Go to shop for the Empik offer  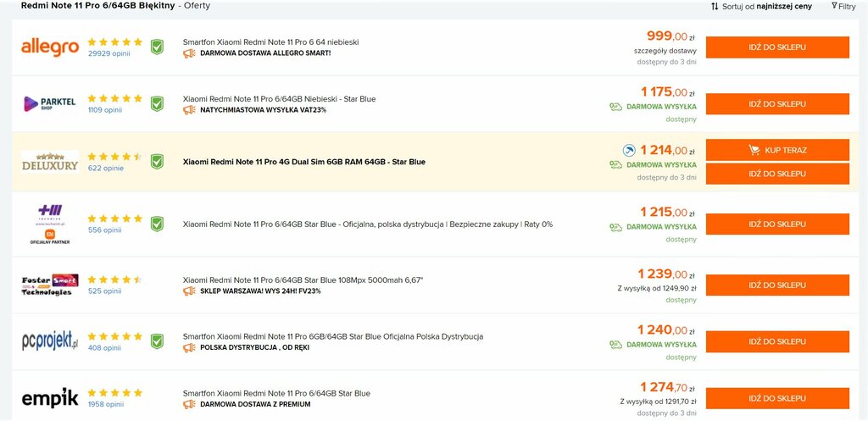777,398
